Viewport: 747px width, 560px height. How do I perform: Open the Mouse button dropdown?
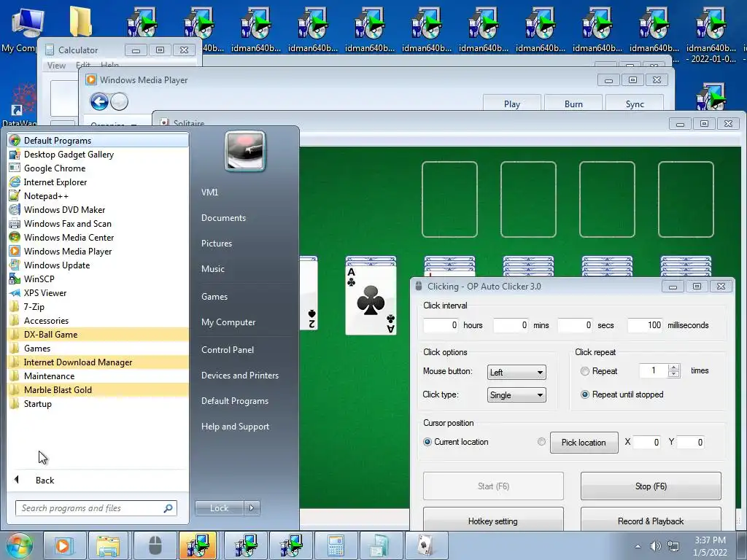[x=516, y=372]
